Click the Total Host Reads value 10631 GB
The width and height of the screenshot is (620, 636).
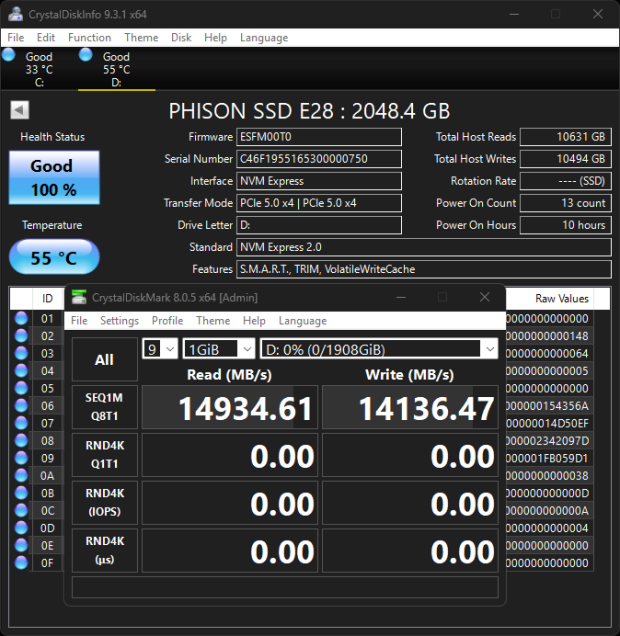click(566, 137)
